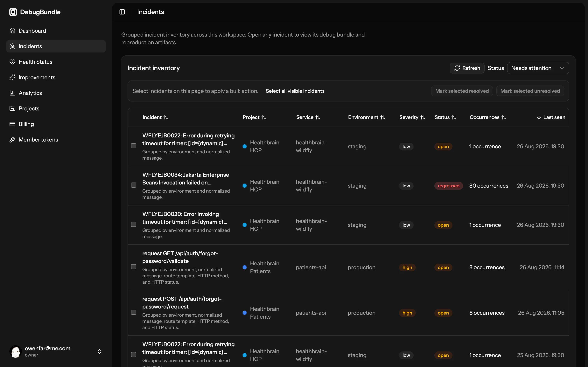Click Select all visible incidents
The width and height of the screenshot is (588, 367).
pyautogui.click(x=295, y=91)
